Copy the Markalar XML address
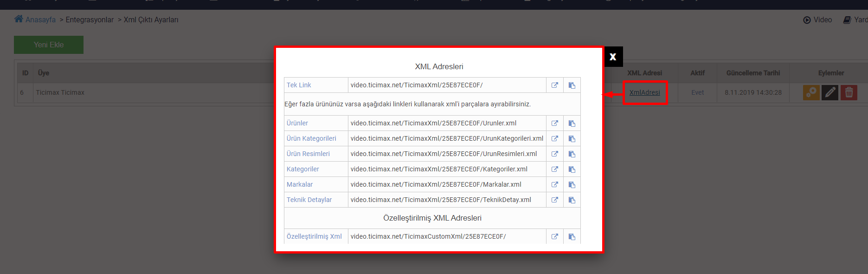This screenshot has height=274, width=868. (572, 184)
